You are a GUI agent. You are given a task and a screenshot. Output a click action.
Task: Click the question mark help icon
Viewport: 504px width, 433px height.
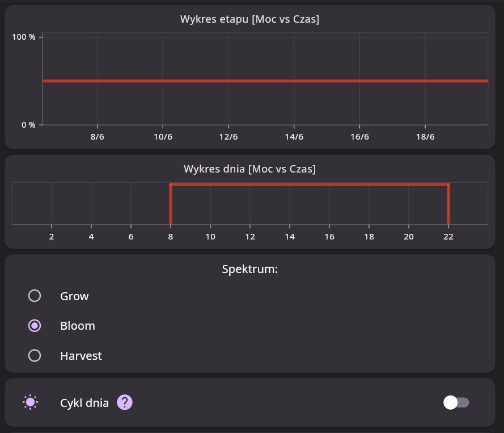[x=125, y=403]
